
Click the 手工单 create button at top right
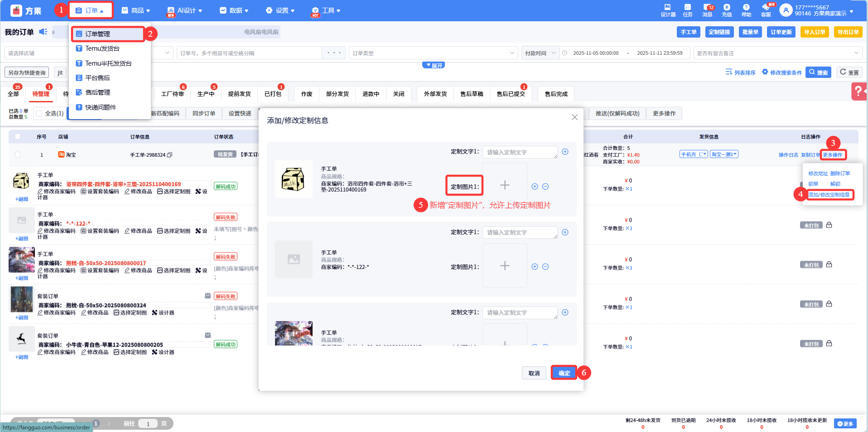689,32
